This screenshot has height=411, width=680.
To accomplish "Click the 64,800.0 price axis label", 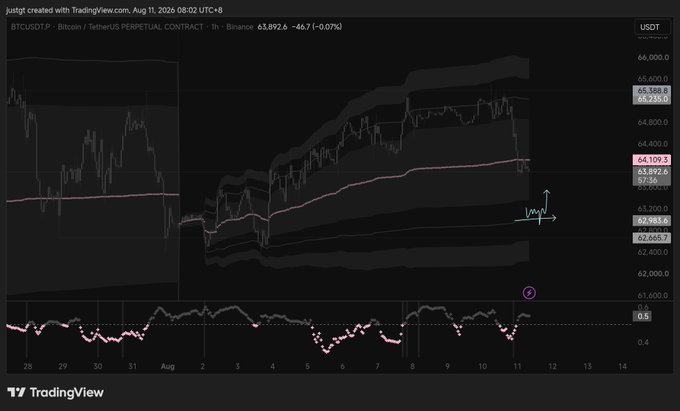I will click(653, 122).
